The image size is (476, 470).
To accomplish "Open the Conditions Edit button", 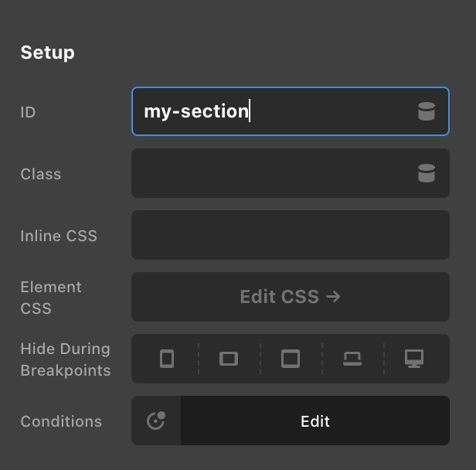I will pyautogui.click(x=315, y=421).
